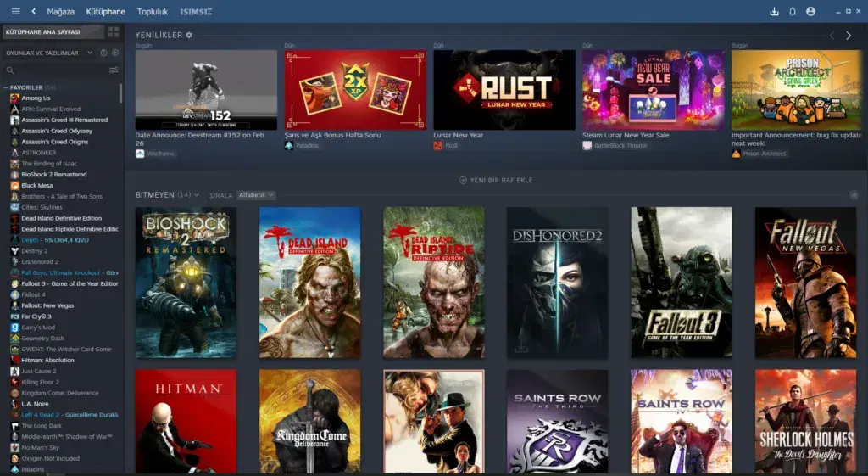
Task: Go back with the arrow icon
Action: pyautogui.click(x=34, y=11)
